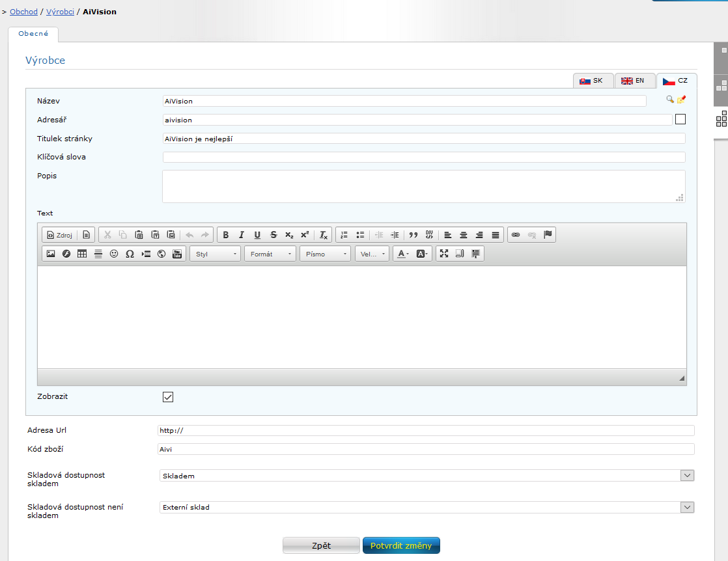Insert a numbered list
Image resolution: width=728 pixels, height=561 pixels.
(344, 235)
